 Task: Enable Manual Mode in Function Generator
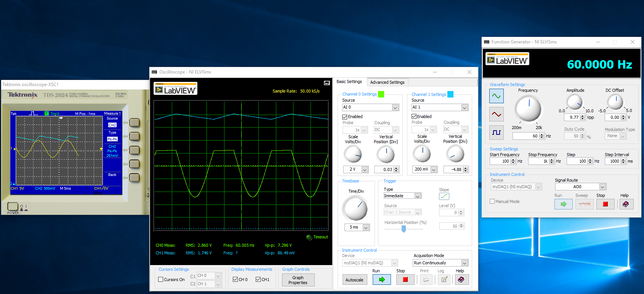pyautogui.click(x=492, y=201)
